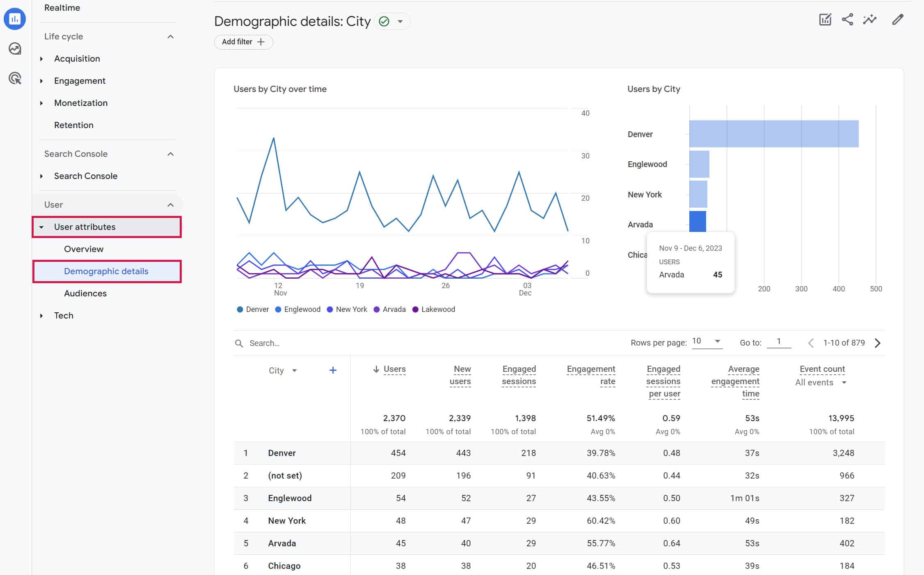Screen dimensions: 924x575
Task: Click the highlighted Arvada bar
Action: [698, 222]
